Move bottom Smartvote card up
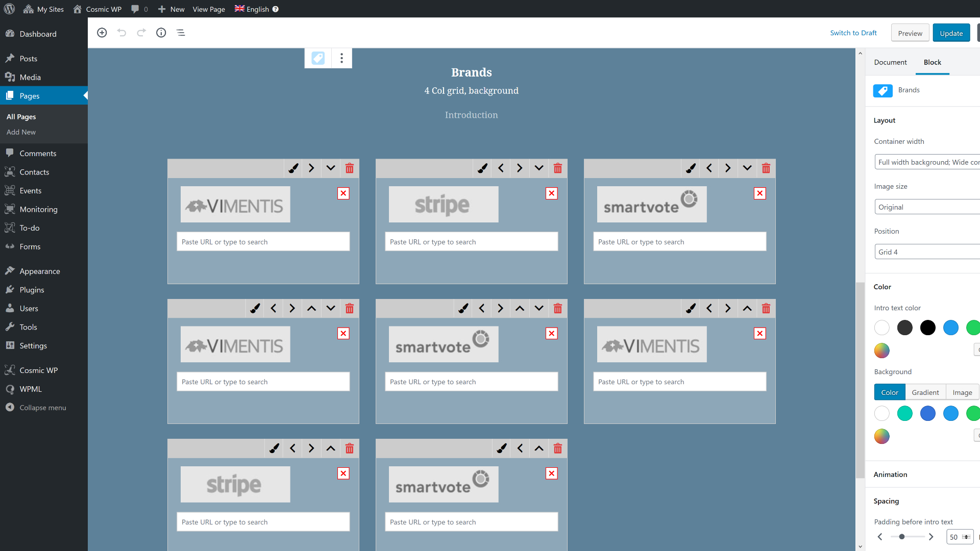The width and height of the screenshot is (980, 551). pos(539,448)
